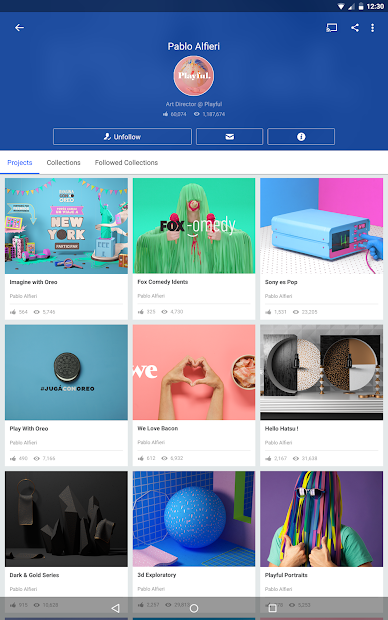The width and height of the screenshot is (388, 620).
Task: Open the We Love Bacon thumbnail
Action: click(x=194, y=372)
